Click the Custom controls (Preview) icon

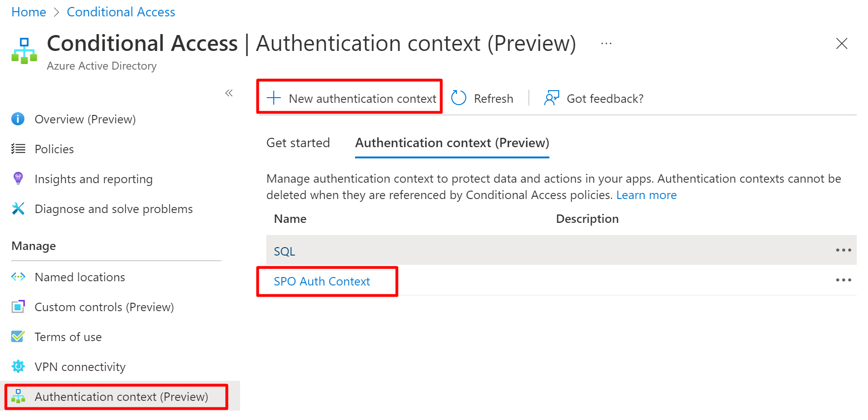(x=18, y=307)
